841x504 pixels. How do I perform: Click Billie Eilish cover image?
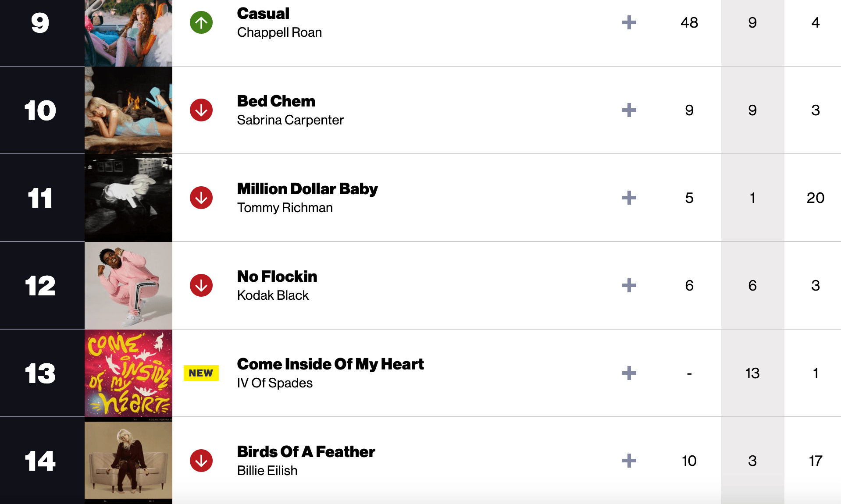click(128, 461)
